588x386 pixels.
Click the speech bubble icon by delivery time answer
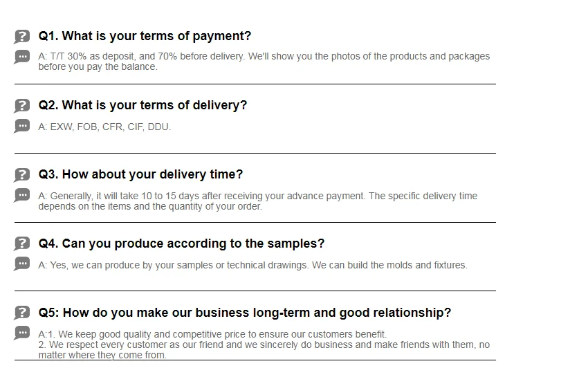point(21,195)
